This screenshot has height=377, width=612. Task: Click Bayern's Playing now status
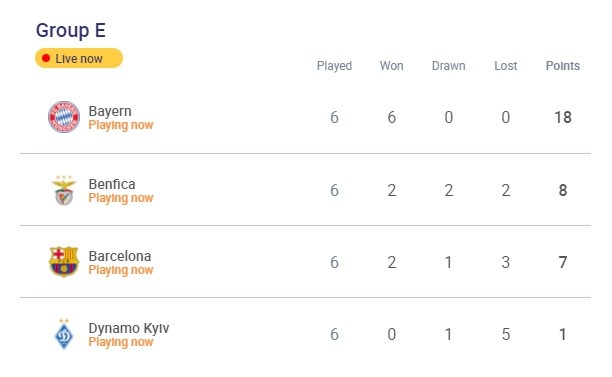121,125
